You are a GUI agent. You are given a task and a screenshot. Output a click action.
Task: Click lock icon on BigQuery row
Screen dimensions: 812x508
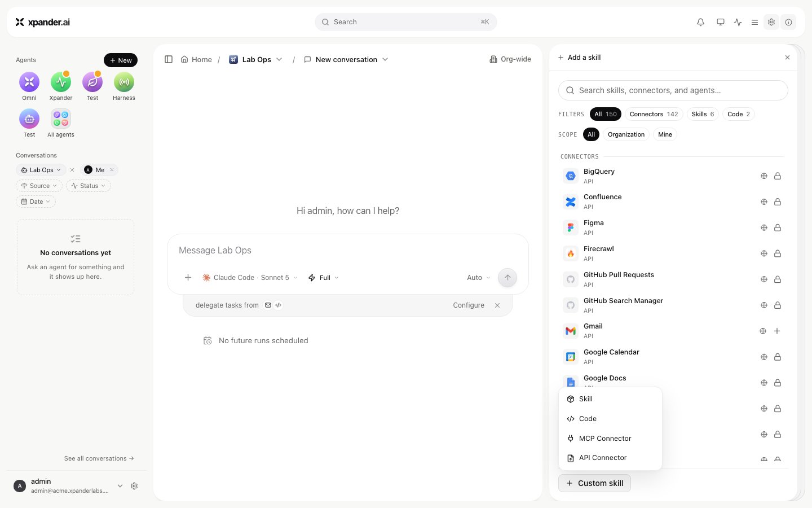[778, 176]
